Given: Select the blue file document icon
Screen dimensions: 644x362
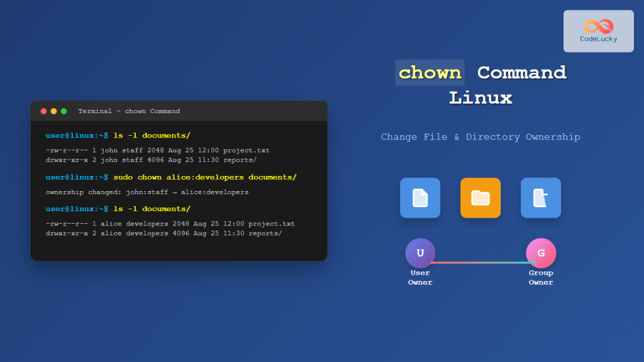Looking at the screenshot, I should point(420,197).
